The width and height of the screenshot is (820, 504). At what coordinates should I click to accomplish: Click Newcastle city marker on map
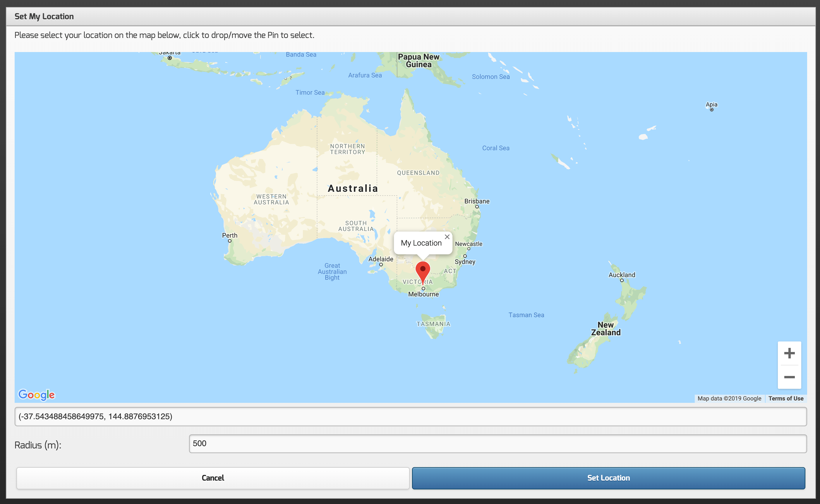click(469, 249)
